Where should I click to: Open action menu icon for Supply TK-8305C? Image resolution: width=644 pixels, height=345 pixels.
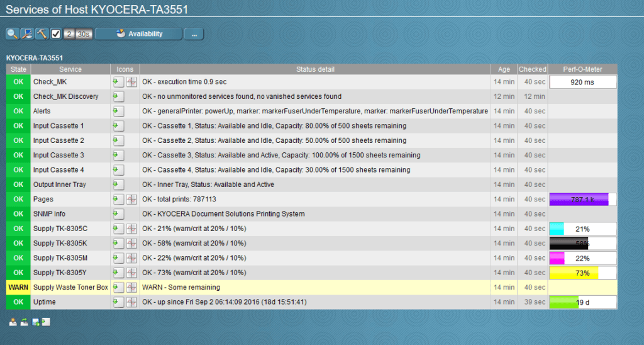tap(118, 229)
